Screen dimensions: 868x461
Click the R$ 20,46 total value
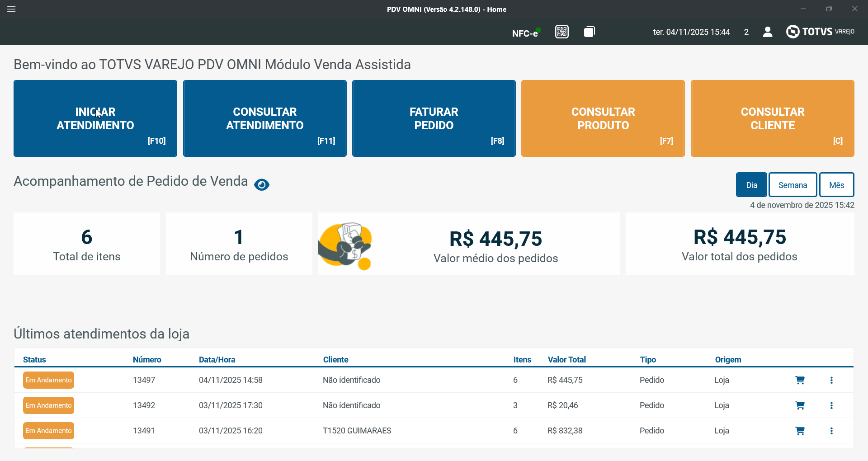(563, 405)
